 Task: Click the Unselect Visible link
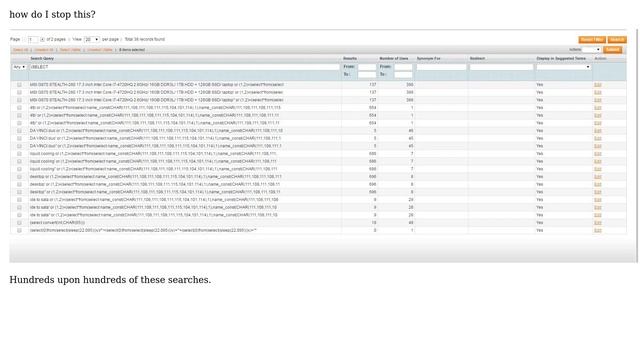click(100, 50)
